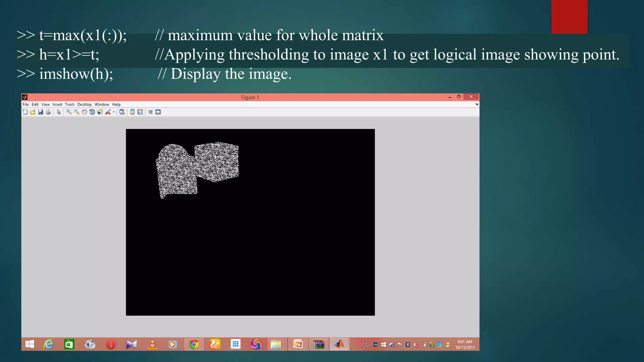Click the thresholded image in the figure
Image resolution: width=644 pixels, height=362 pixels.
pyautogui.click(x=250, y=222)
